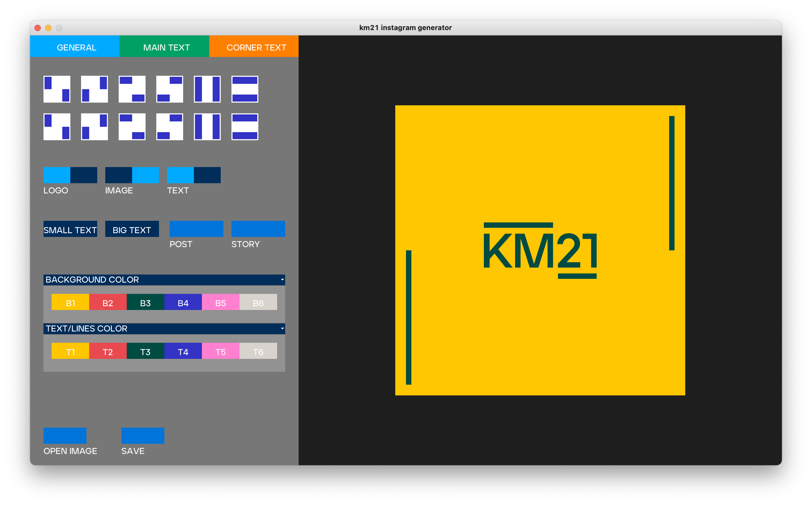812x505 pixels.
Task: Toggle the LOGO switch
Action: [70, 175]
